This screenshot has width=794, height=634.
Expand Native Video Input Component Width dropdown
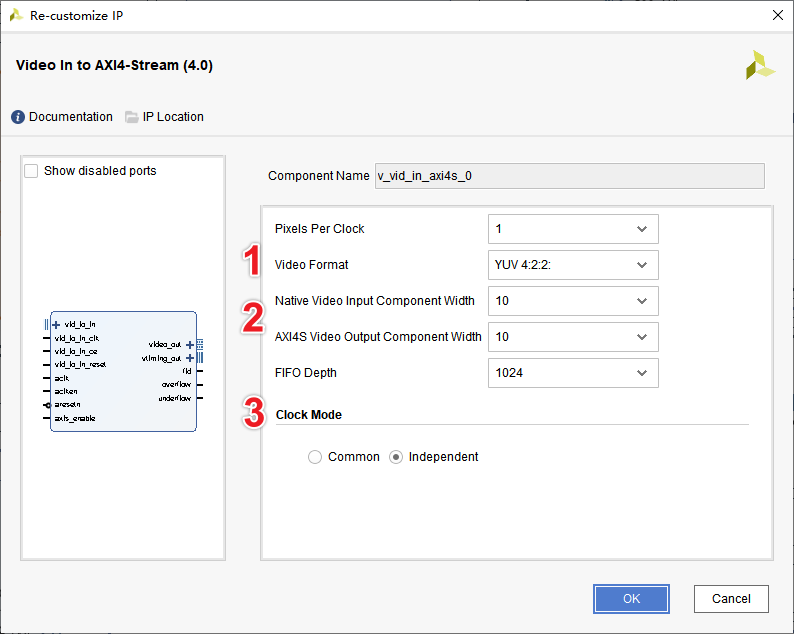pyautogui.click(x=573, y=301)
